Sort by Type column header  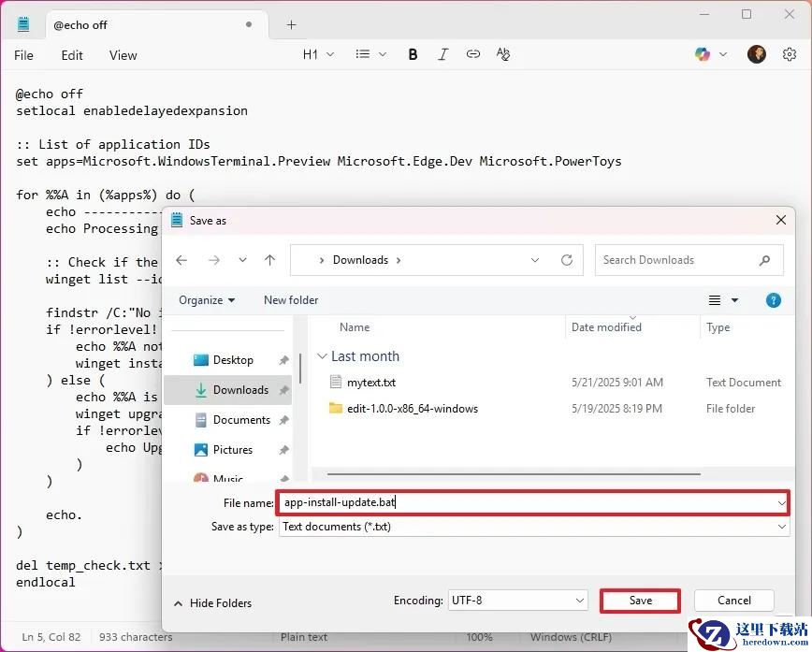718,327
